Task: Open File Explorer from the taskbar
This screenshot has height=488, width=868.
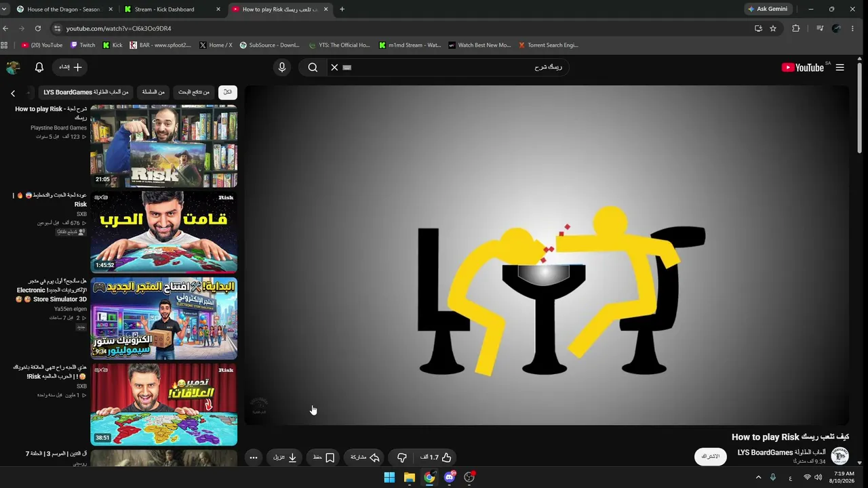Action: click(x=410, y=477)
